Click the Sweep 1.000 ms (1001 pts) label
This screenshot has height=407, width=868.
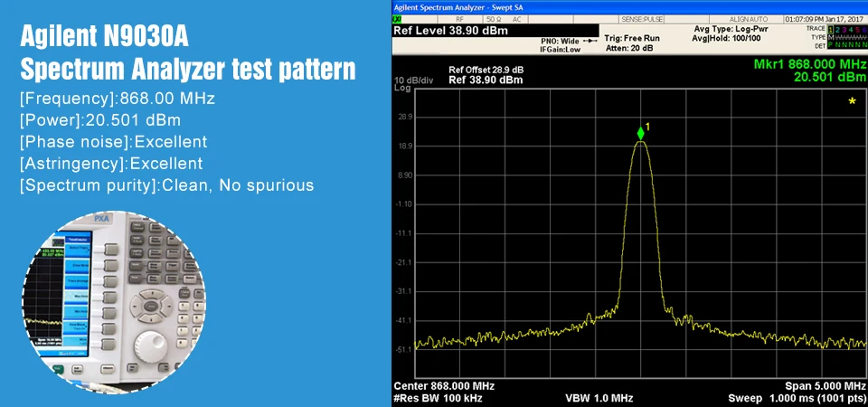click(x=797, y=398)
